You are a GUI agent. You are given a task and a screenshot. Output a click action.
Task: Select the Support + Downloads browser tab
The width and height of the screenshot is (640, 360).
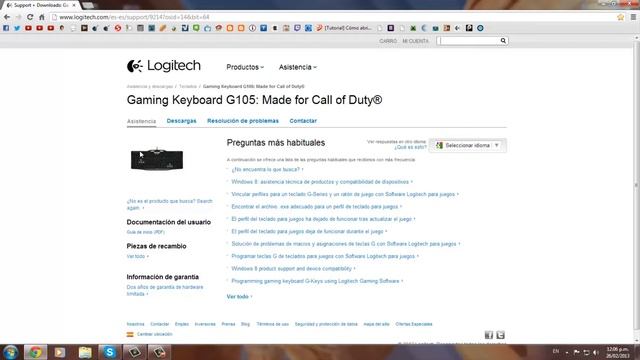point(41,5)
